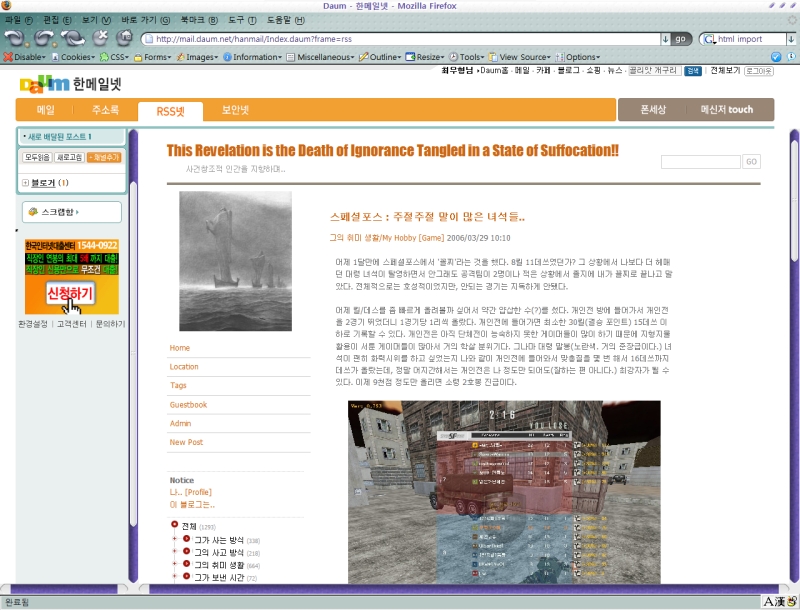
Task: Open the scrapbook 스크랩함 icon
Action: point(33,212)
